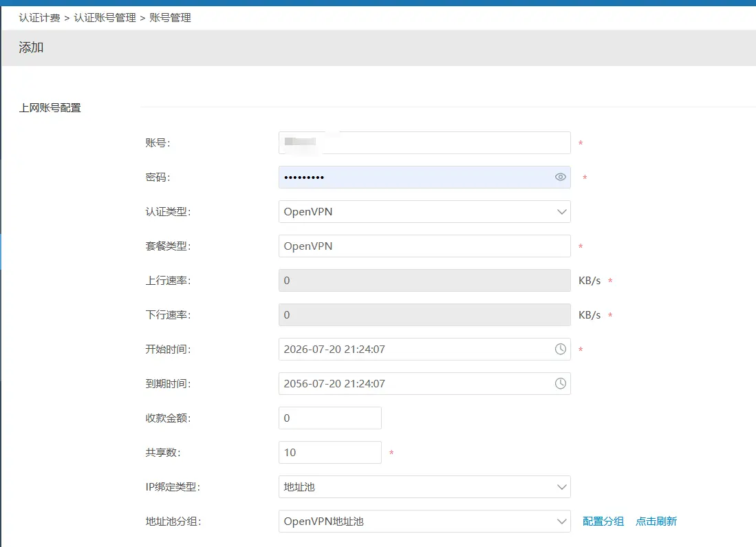
Task: Open clock picker for 开始时间
Action: (x=560, y=349)
